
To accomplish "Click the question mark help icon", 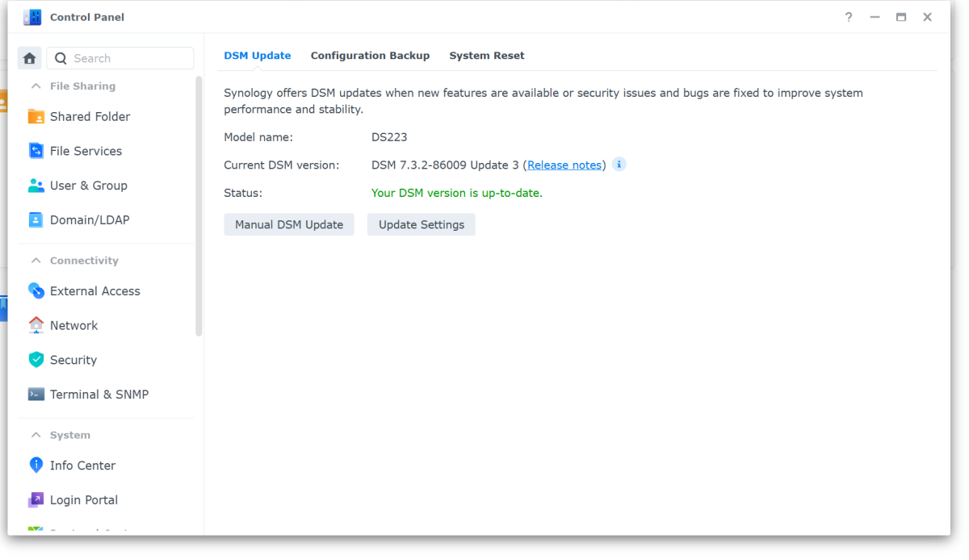I will pos(849,17).
